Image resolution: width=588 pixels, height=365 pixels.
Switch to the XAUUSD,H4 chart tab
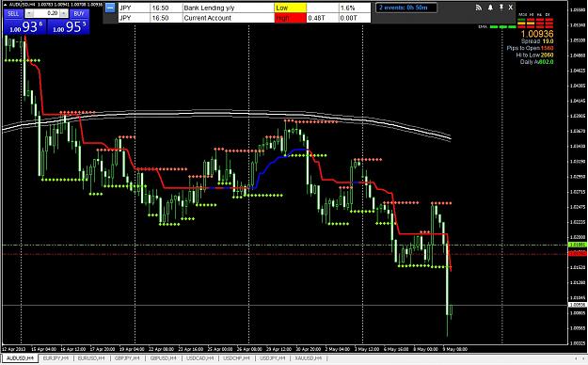(309, 358)
